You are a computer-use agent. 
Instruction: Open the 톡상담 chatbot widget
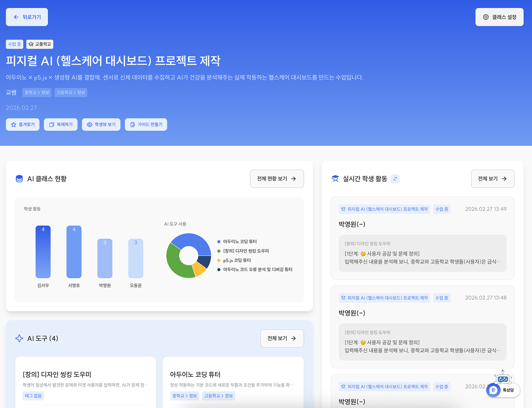click(503, 390)
